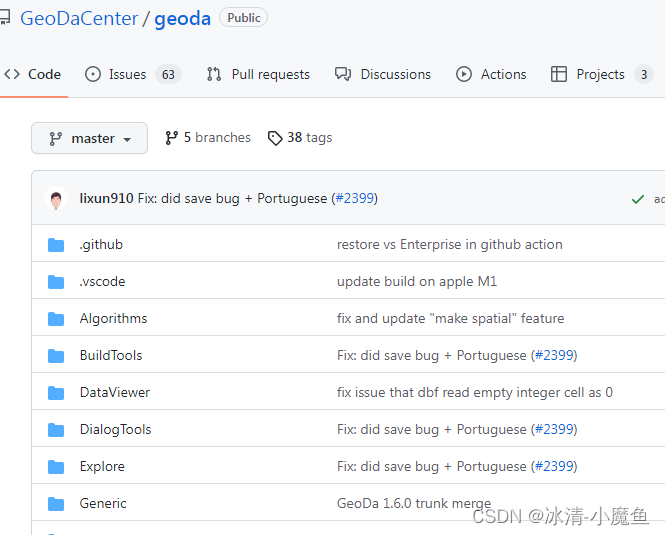Viewport: 665px width, 535px height.
Task: Click the Public visibility badge
Action: (243, 18)
